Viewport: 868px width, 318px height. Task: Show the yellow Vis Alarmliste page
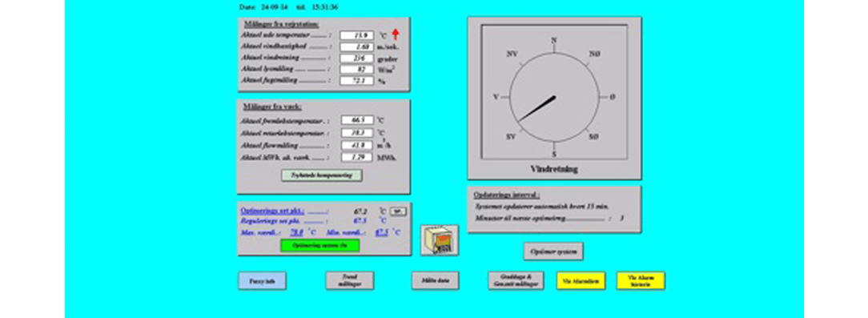click(x=581, y=281)
